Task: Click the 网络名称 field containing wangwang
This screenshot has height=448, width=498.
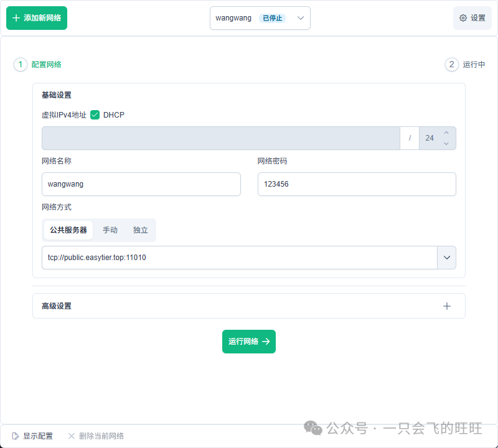Action: [x=141, y=184]
